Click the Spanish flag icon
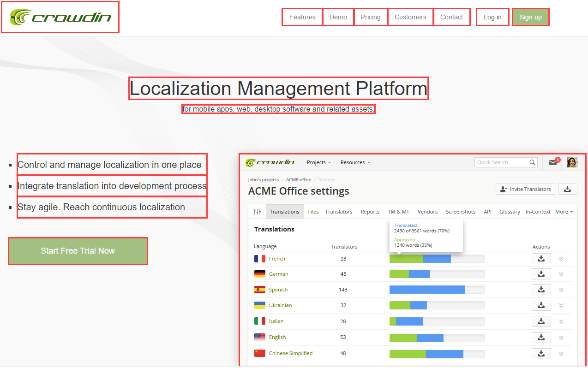The width and height of the screenshot is (588, 368). (260, 290)
